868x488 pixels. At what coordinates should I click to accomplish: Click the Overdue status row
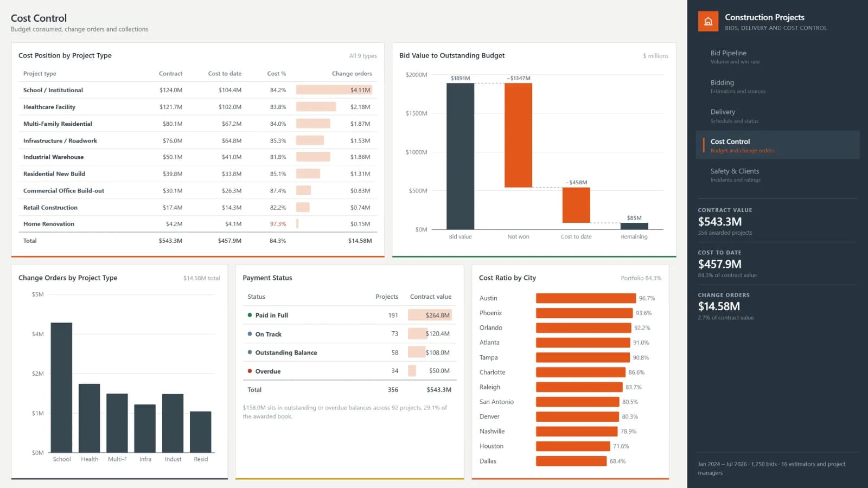tap(349, 371)
